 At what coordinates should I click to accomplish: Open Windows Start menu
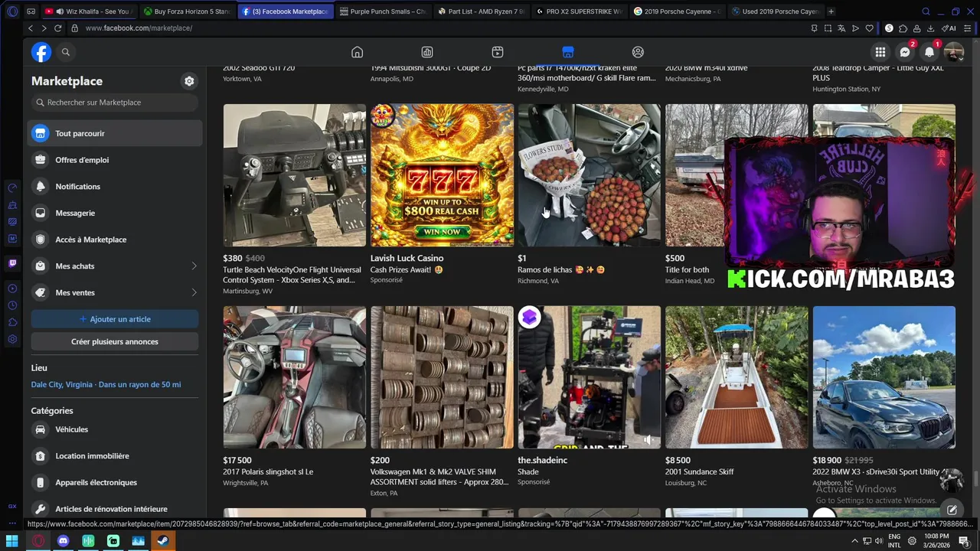[x=12, y=540]
